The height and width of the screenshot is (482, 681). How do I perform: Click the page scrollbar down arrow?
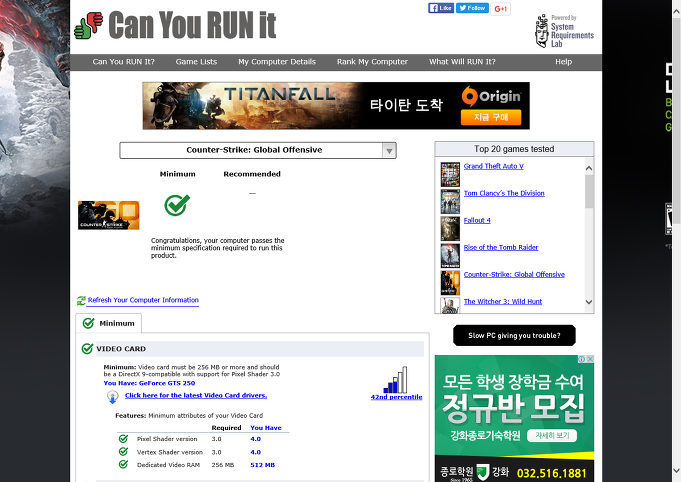676,470
